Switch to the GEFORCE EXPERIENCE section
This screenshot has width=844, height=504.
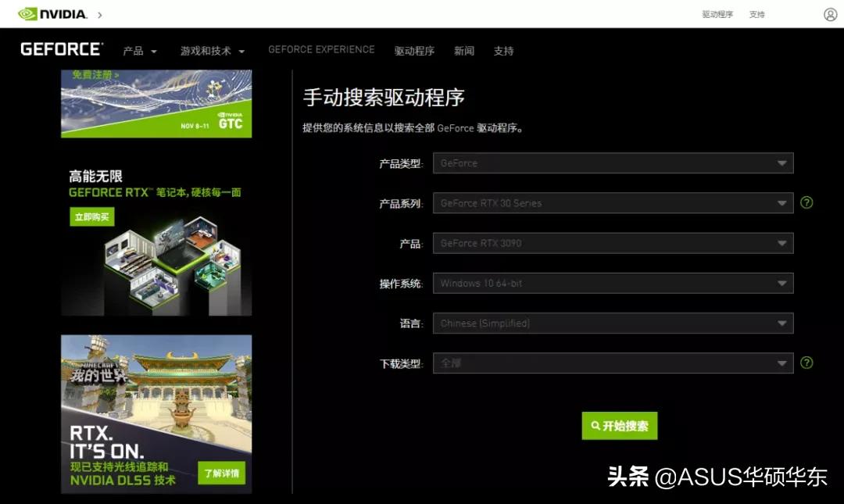click(x=320, y=48)
